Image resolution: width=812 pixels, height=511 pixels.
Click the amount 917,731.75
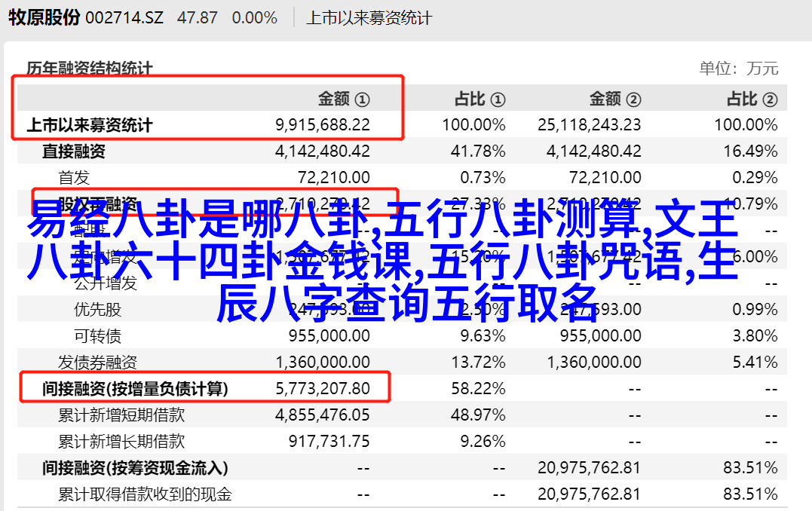329,442
